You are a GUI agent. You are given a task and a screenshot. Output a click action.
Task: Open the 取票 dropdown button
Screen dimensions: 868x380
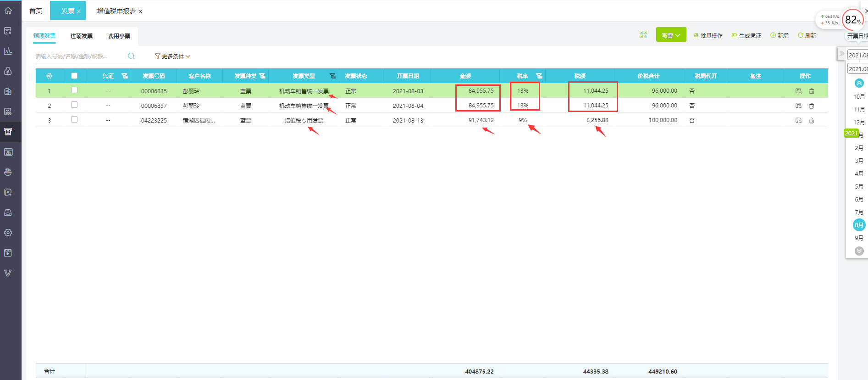(x=671, y=35)
